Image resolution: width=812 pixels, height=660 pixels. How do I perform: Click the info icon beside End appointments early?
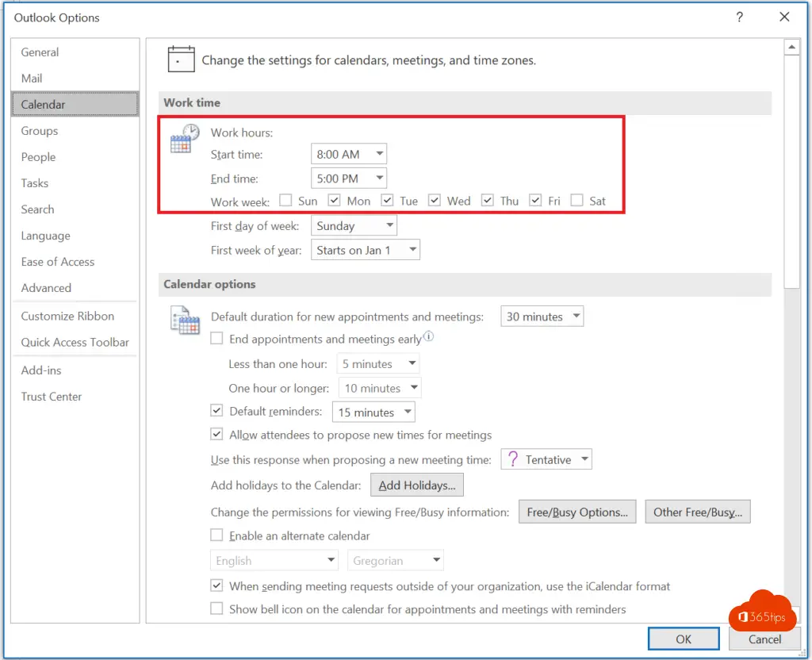(x=429, y=337)
